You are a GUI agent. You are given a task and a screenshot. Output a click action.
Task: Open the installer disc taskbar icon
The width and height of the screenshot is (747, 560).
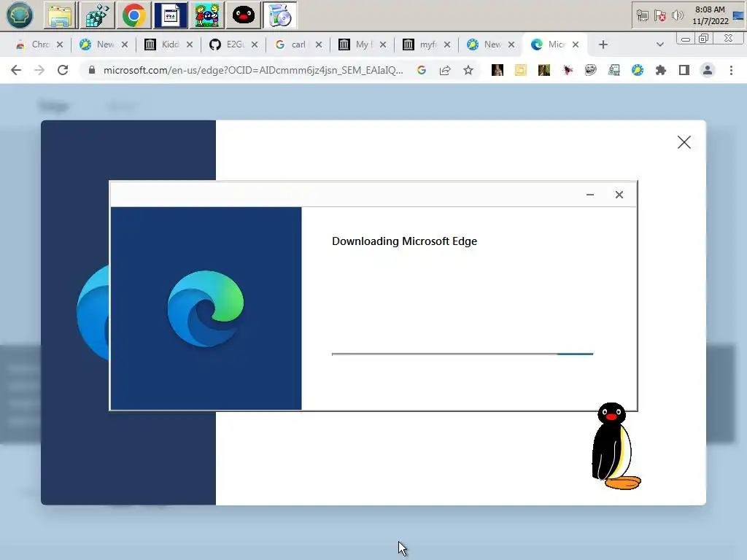pos(280,15)
